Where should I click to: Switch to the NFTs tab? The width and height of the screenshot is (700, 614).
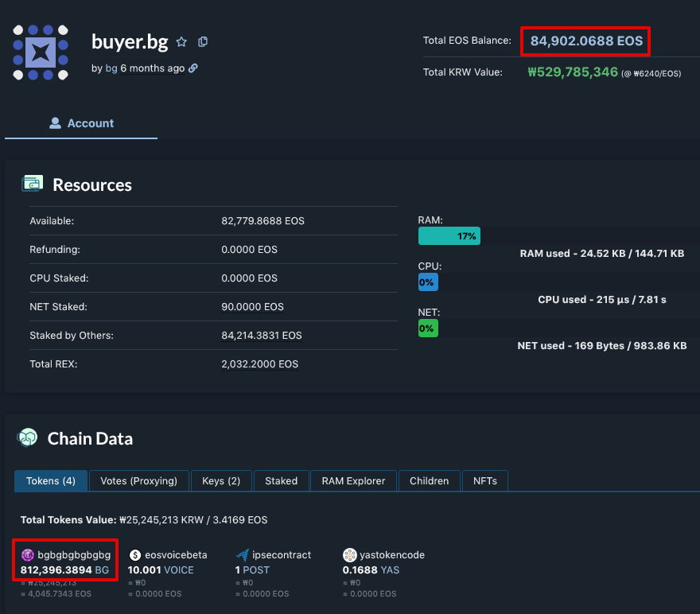click(x=484, y=480)
